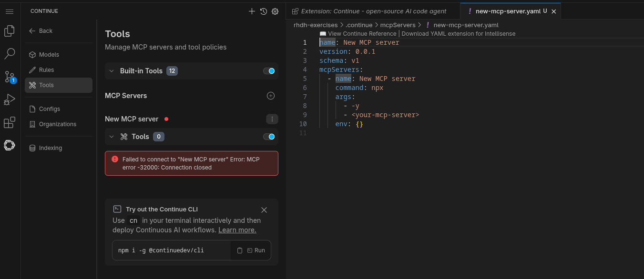Open Continue settings gear icon
The height and width of the screenshot is (279, 644).
coord(275,11)
